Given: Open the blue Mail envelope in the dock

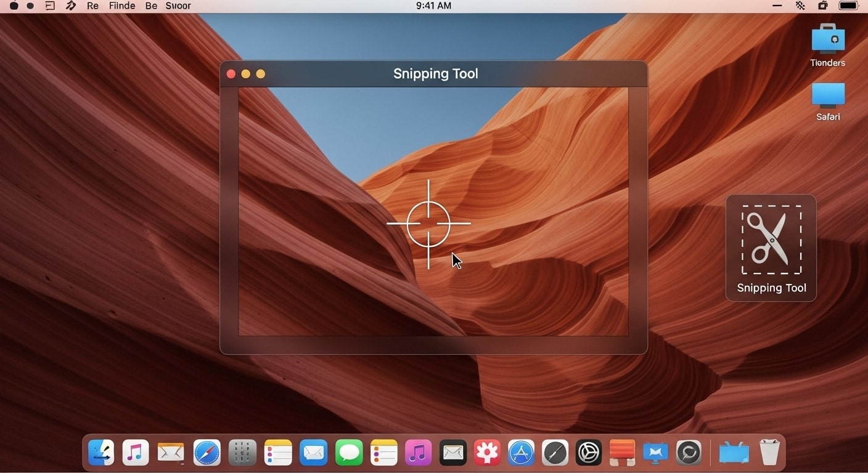Looking at the screenshot, I should tap(313, 453).
